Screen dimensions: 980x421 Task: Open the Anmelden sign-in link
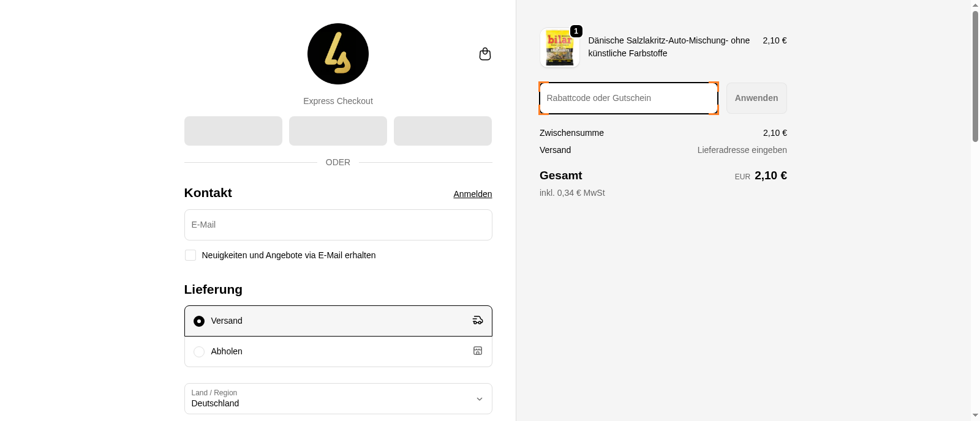(472, 194)
